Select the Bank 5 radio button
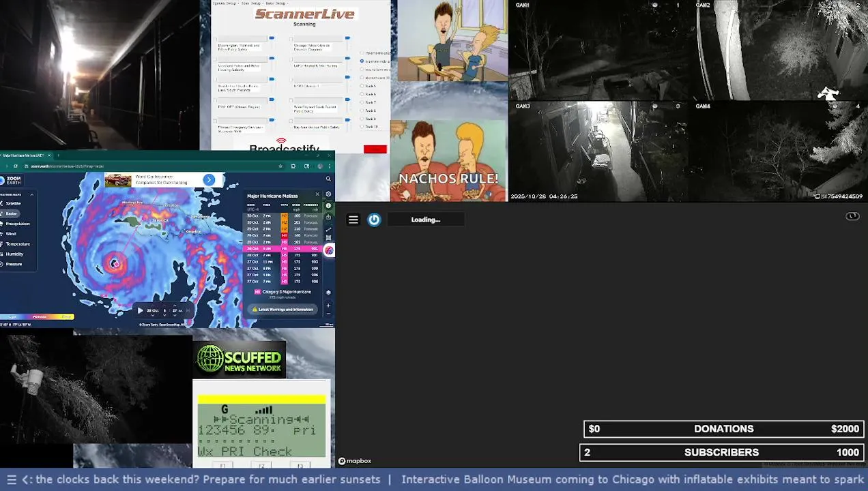 [362, 86]
